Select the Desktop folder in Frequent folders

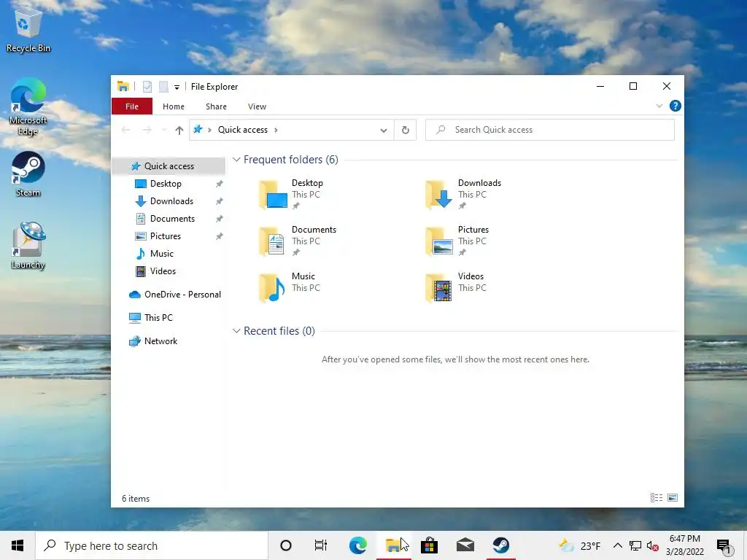[292, 194]
